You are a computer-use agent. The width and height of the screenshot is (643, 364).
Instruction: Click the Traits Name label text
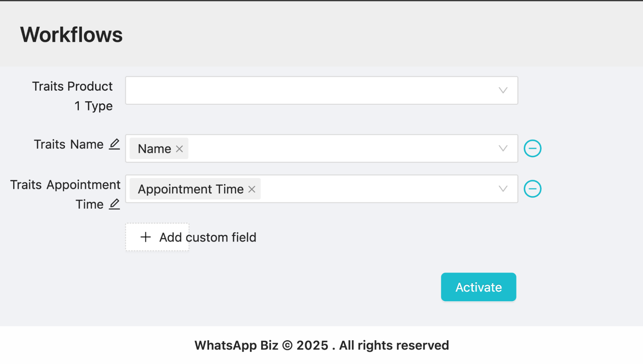coord(69,145)
